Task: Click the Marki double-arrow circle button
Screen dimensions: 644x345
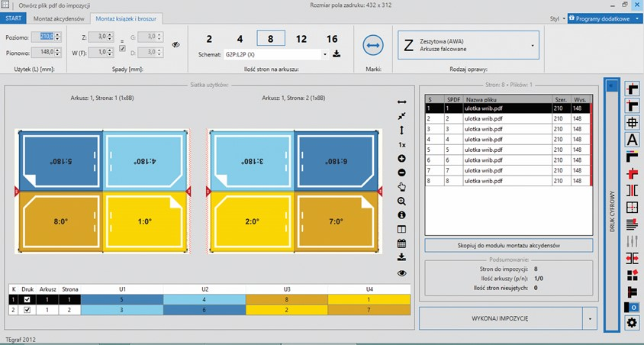Action: pyautogui.click(x=373, y=46)
